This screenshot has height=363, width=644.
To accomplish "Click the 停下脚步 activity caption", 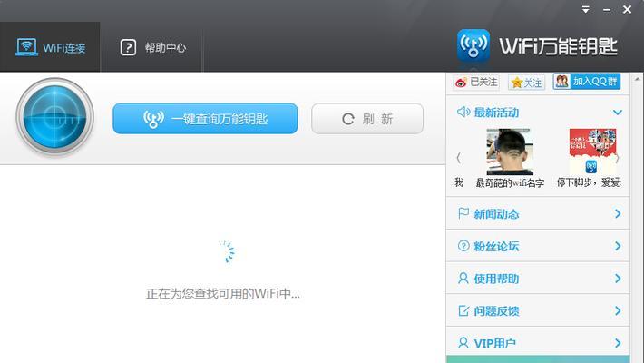I will (x=588, y=182).
